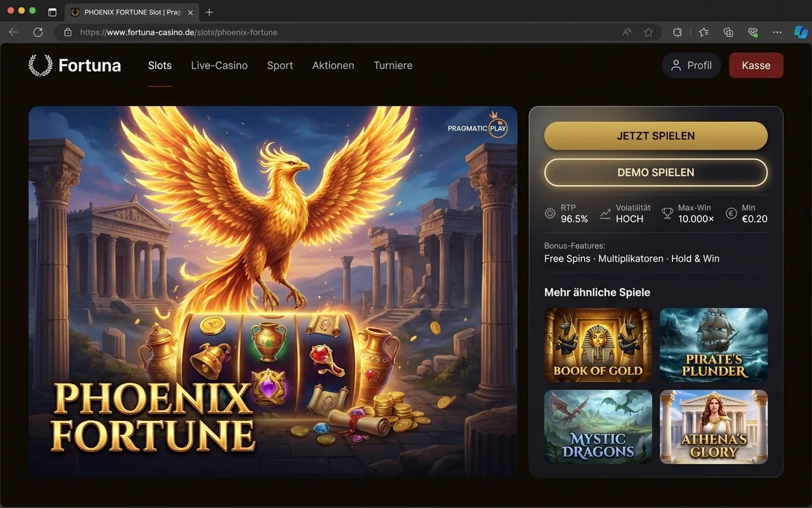The width and height of the screenshot is (812, 508).
Task: Go back with the browser back arrow
Action: 13,32
